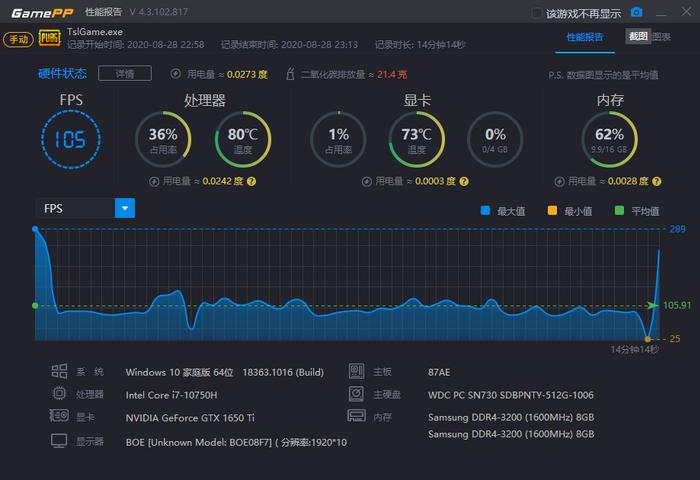Click the GPU 0% 0/4 GB memory gauge
Viewport: 700px width, 480px height.
495,139
